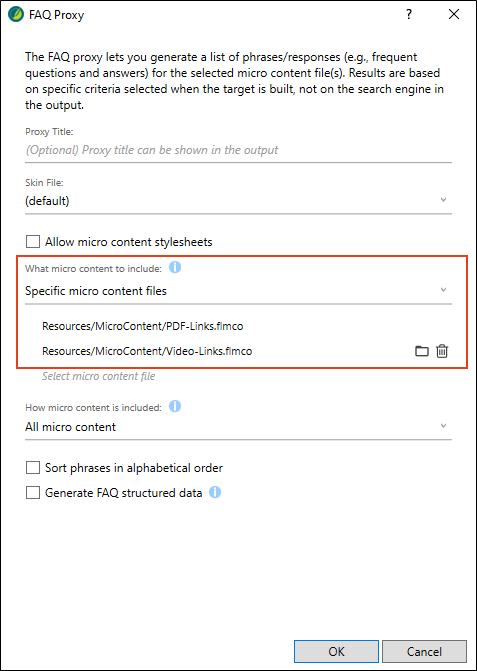The height and width of the screenshot is (671, 477).
Task: Toggle Generate FAQ structured data checkbox
Action: click(33, 493)
